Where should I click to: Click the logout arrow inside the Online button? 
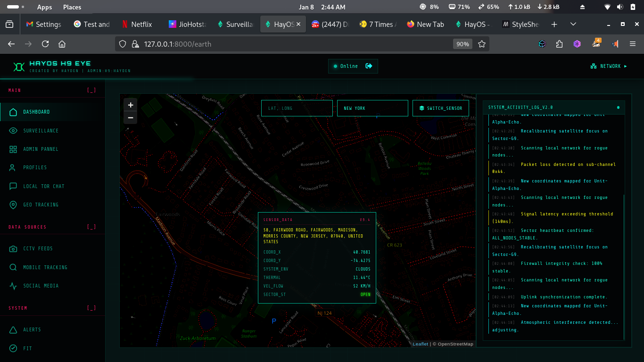pos(369,66)
